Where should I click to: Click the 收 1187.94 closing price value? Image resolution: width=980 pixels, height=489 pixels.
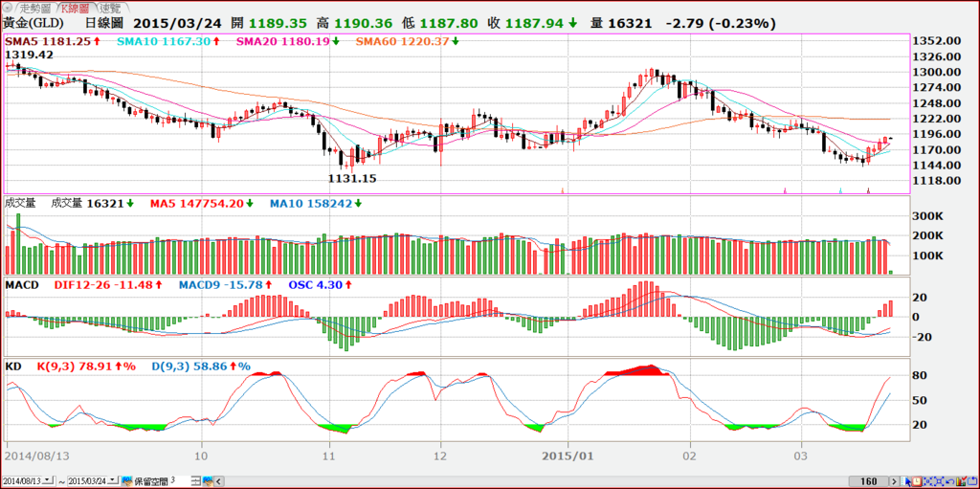coord(532,24)
